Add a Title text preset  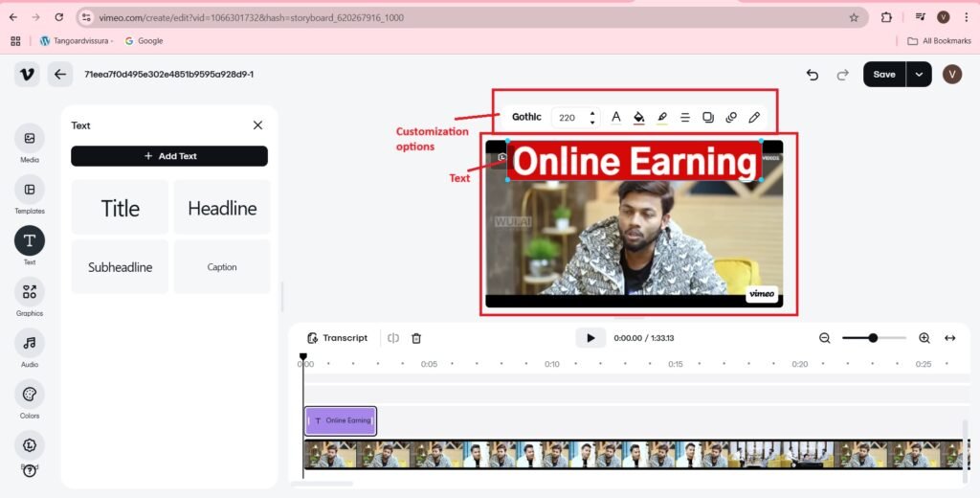pyautogui.click(x=120, y=208)
